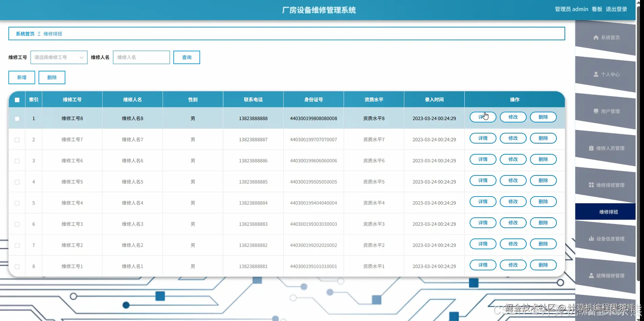Click the page vertical scrollbar
The image size is (644, 321).
(x=638, y=144)
